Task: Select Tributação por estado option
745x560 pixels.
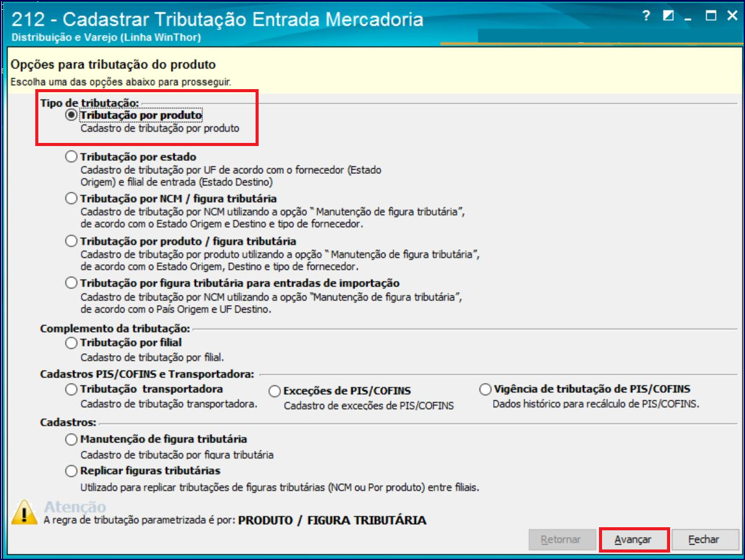Action: click(x=72, y=157)
